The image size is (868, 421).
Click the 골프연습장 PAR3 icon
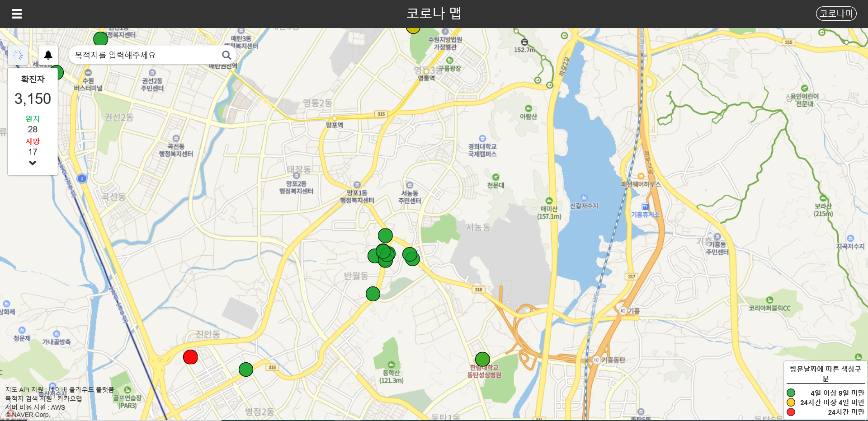click(127, 390)
